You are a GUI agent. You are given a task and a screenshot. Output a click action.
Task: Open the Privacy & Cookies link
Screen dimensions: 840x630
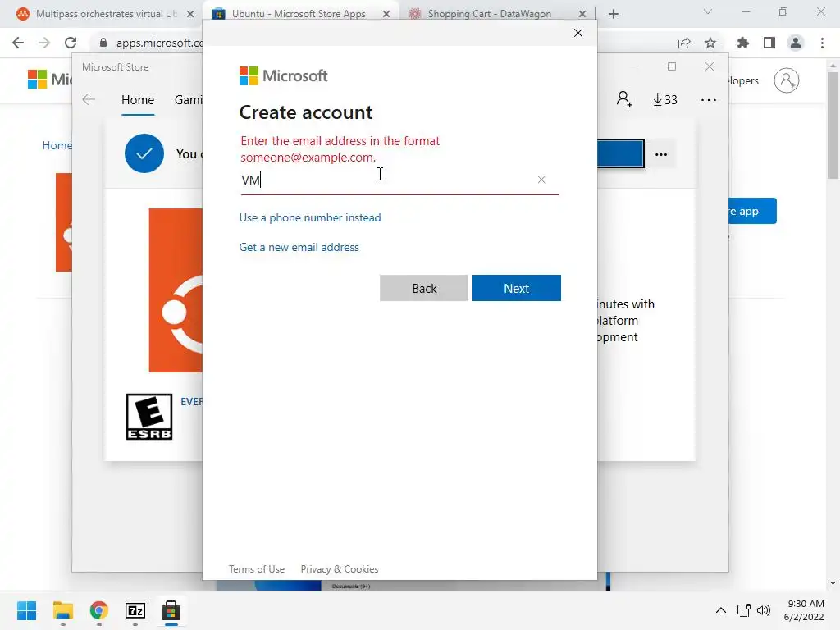339,569
